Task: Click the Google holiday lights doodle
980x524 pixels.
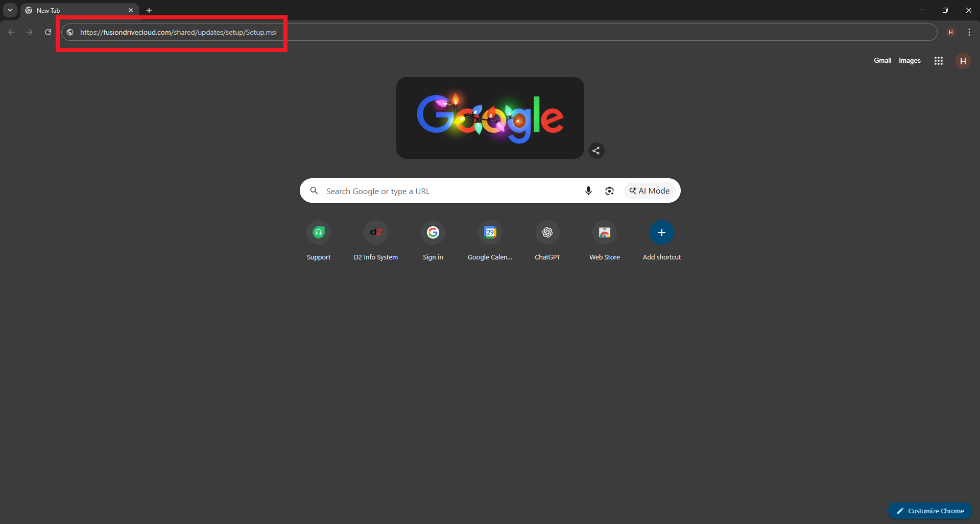Action: pos(490,118)
